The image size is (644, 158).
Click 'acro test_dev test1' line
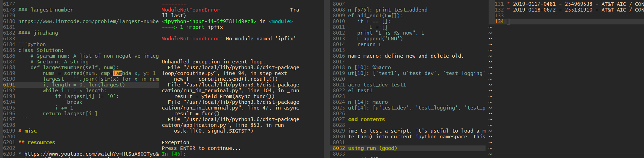pos(377,85)
